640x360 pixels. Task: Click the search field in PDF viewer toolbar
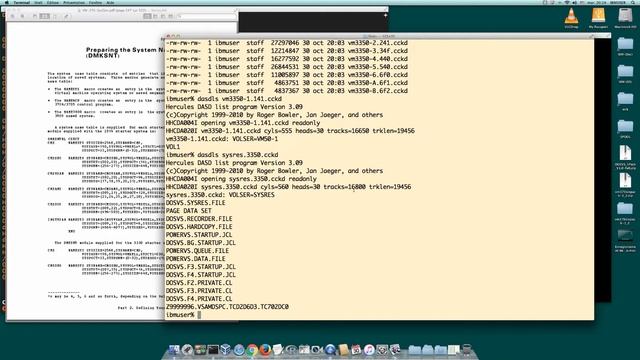(x=206, y=16)
